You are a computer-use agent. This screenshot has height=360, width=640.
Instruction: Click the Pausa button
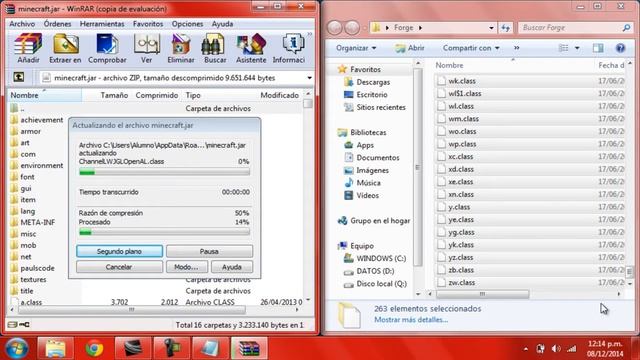tap(209, 251)
